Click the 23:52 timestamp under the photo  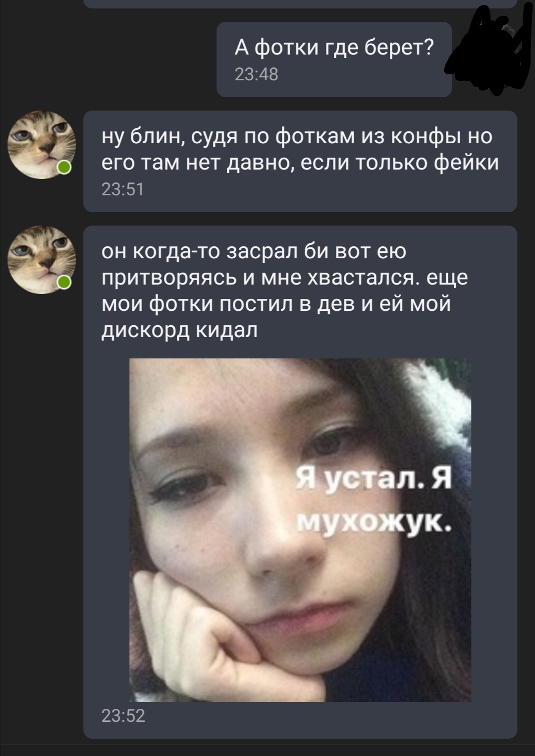coord(123,716)
